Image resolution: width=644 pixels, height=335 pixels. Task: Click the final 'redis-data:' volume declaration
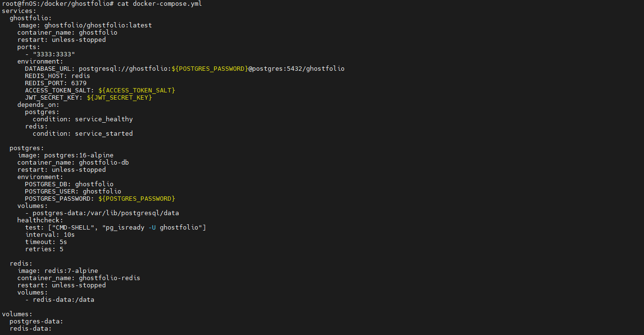click(x=31, y=329)
